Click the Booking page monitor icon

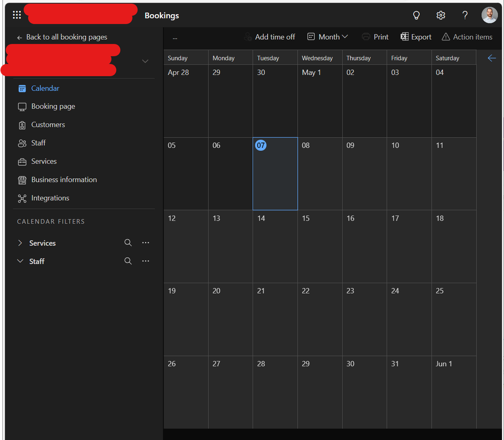[x=22, y=106]
